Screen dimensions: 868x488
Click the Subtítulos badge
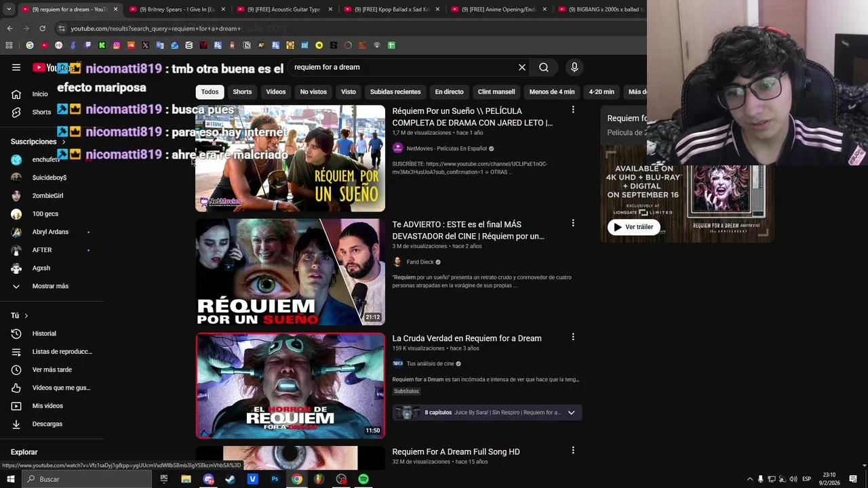coord(406,391)
